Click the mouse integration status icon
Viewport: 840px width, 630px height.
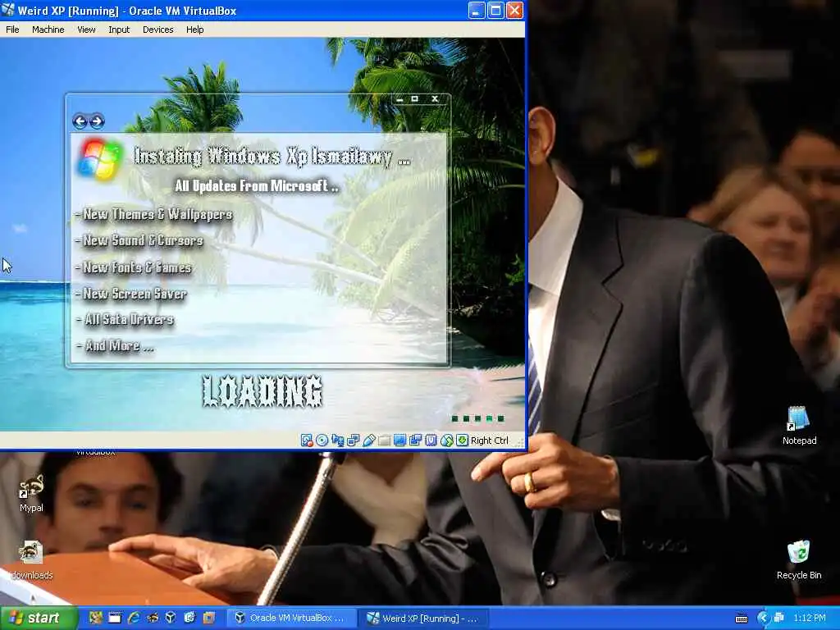point(446,441)
